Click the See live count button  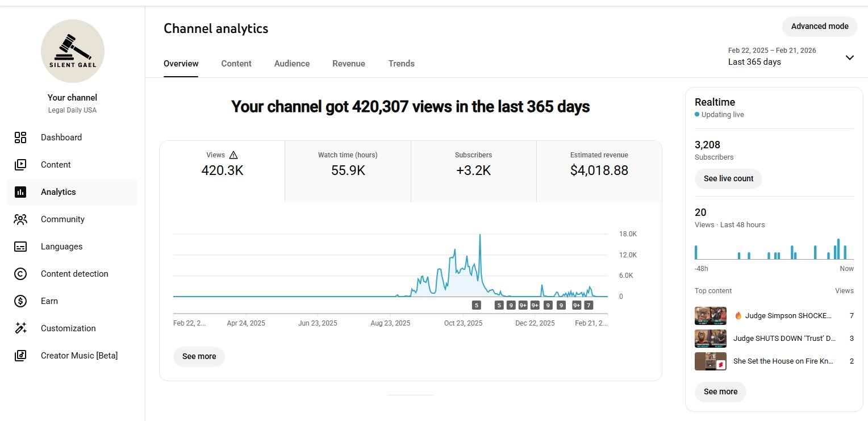coord(728,178)
